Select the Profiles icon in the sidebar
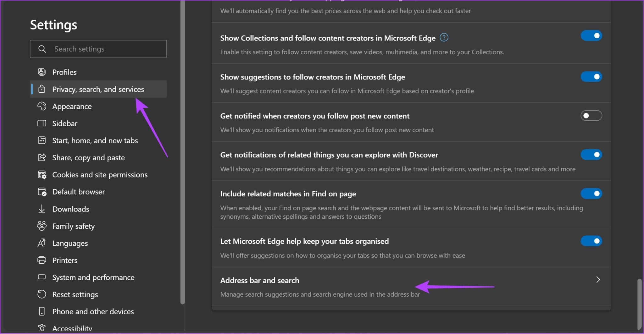The width and height of the screenshot is (644, 334). (x=42, y=72)
